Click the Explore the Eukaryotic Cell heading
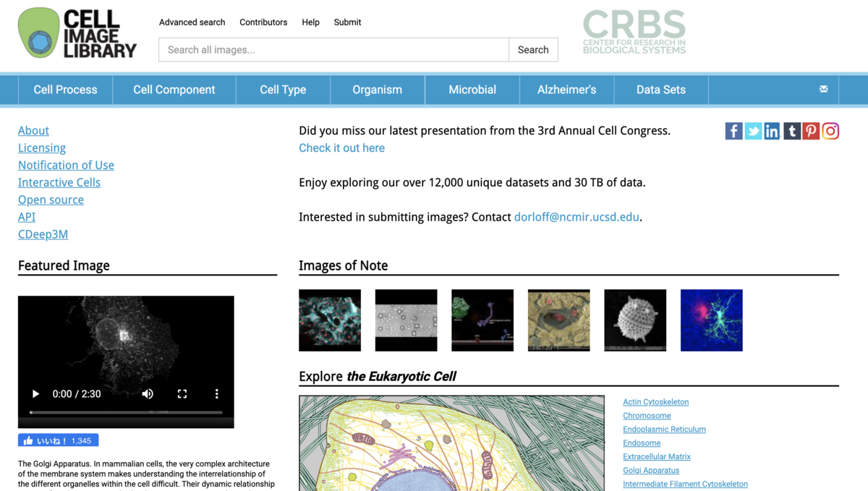This screenshot has height=491, width=868. (x=378, y=376)
